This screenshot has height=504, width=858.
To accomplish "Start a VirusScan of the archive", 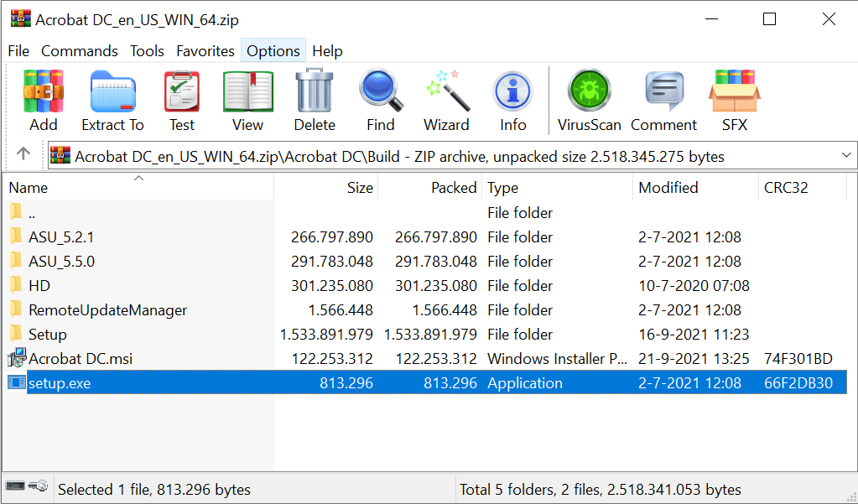I will [588, 100].
